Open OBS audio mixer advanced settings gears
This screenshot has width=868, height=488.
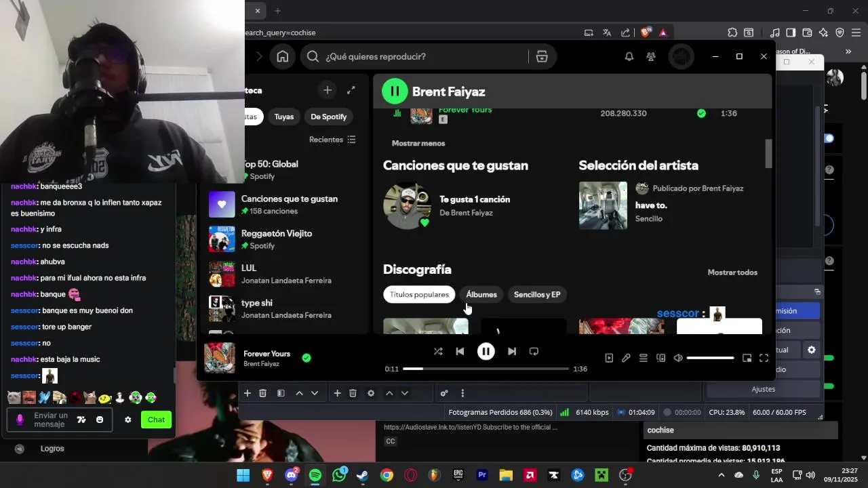click(444, 393)
